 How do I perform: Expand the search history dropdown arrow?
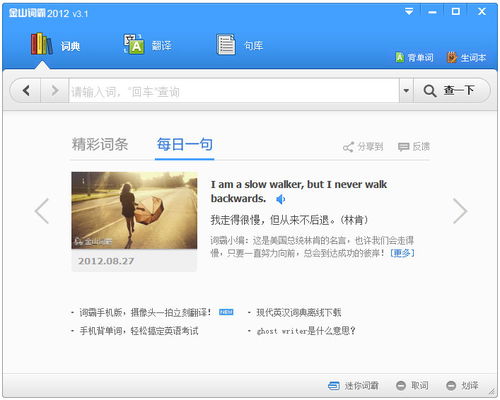pyautogui.click(x=406, y=90)
